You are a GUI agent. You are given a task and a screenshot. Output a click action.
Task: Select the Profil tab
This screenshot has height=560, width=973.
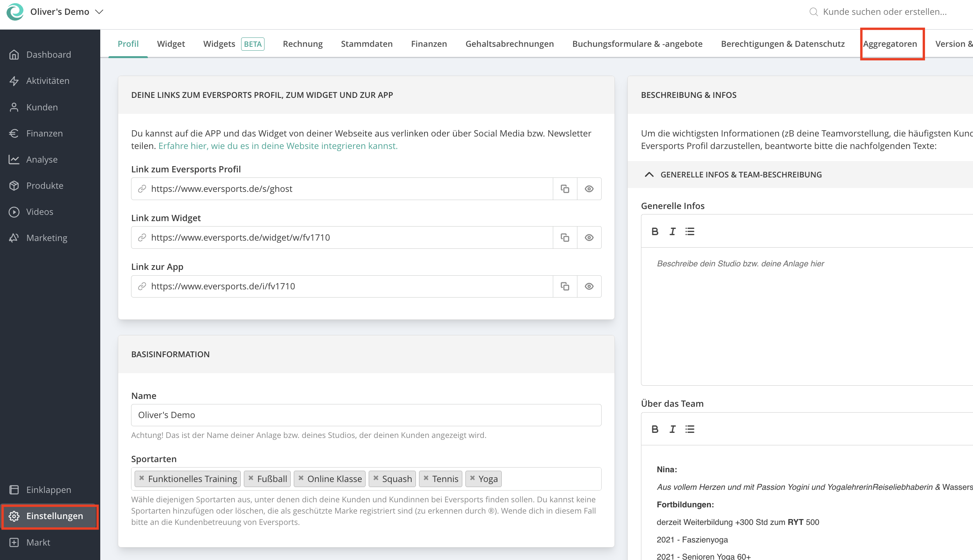click(x=128, y=44)
